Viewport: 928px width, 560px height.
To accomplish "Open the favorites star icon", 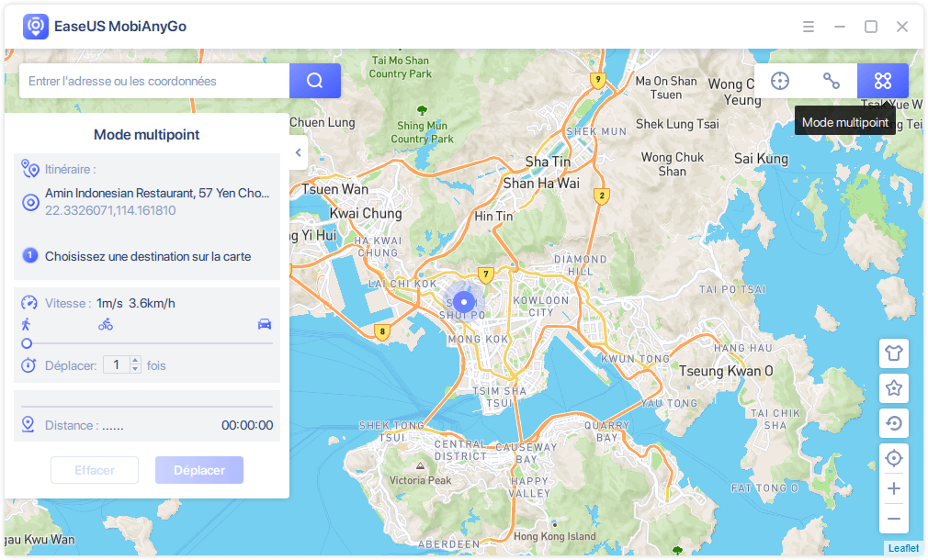I will click(x=893, y=388).
